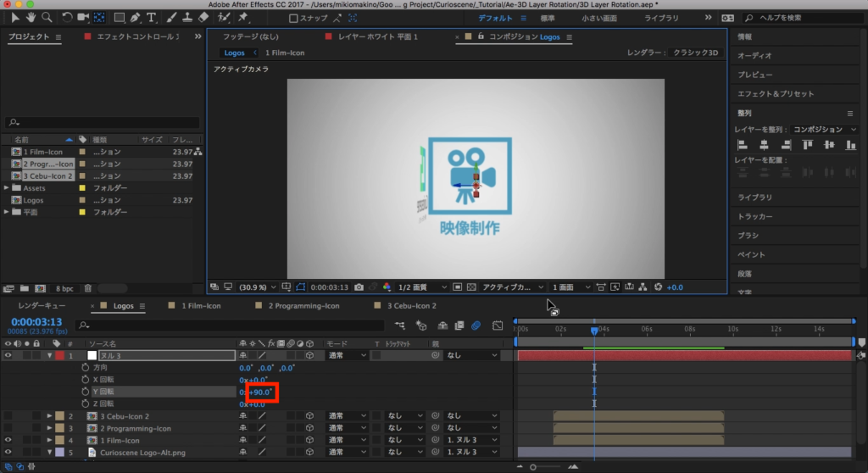Expand the 2 Programming-Icon layer properties
This screenshot has width=868, height=473.
(x=48, y=428)
